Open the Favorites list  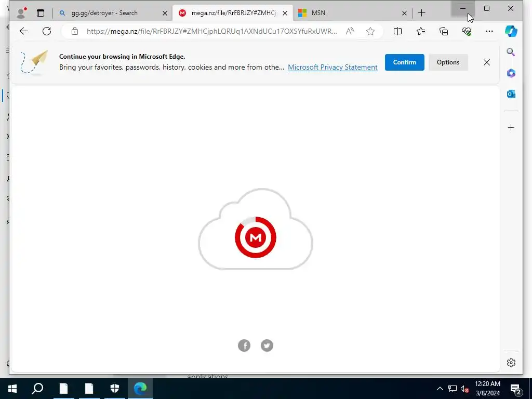pos(421,31)
